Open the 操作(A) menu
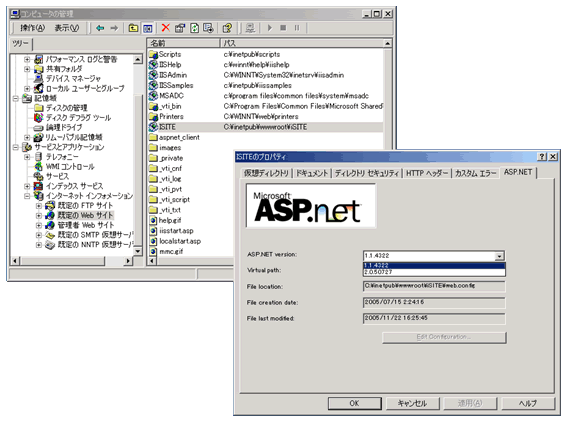This screenshot has width=569, height=425. pyautogui.click(x=32, y=28)
